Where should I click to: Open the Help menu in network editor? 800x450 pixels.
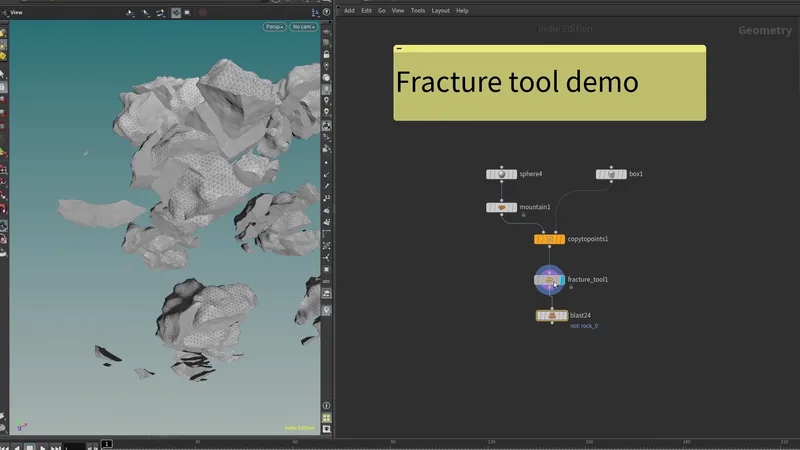tap(462, 11)
